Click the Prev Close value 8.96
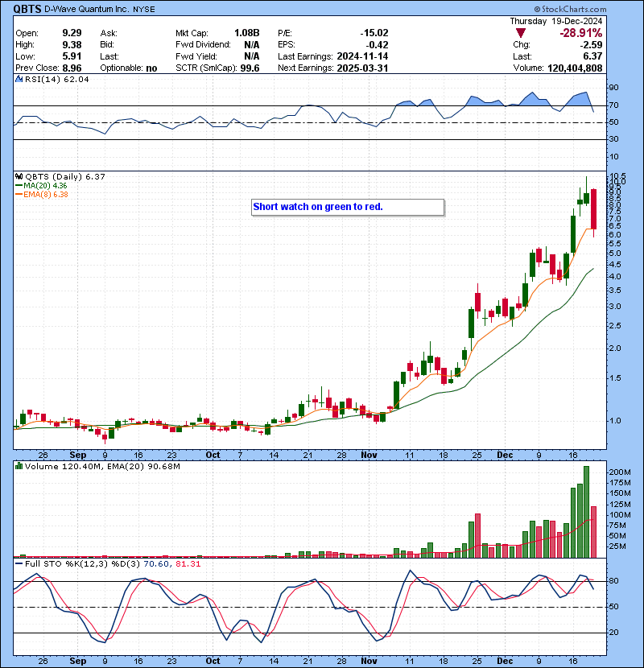This screenshot has height=668, width=644. click(x=72, y=68)
